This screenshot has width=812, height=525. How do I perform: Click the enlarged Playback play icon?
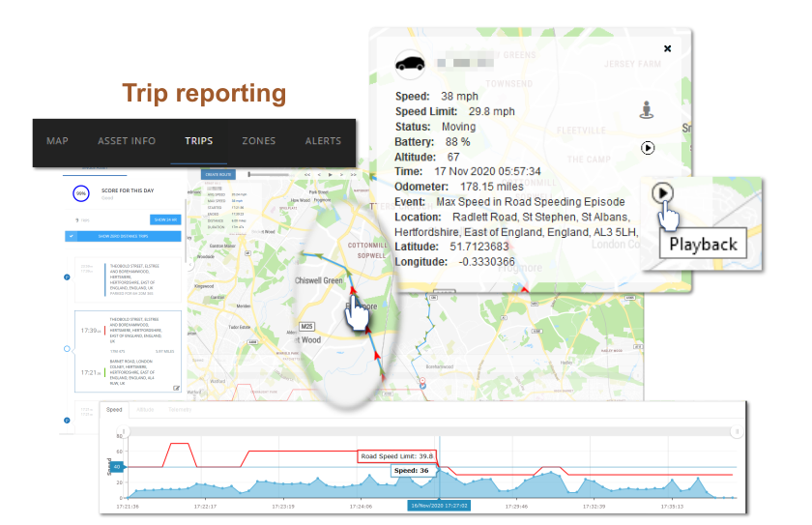click(x=662, y=193)
